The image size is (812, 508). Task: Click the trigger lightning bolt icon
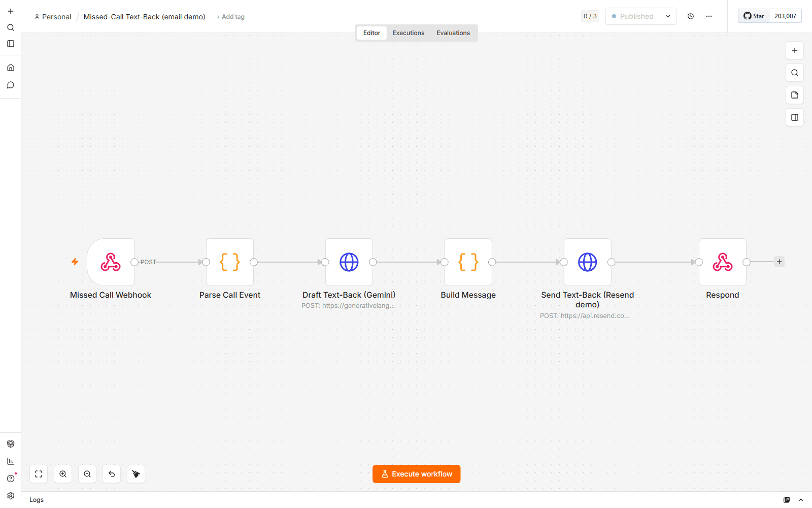pos(75,262)
